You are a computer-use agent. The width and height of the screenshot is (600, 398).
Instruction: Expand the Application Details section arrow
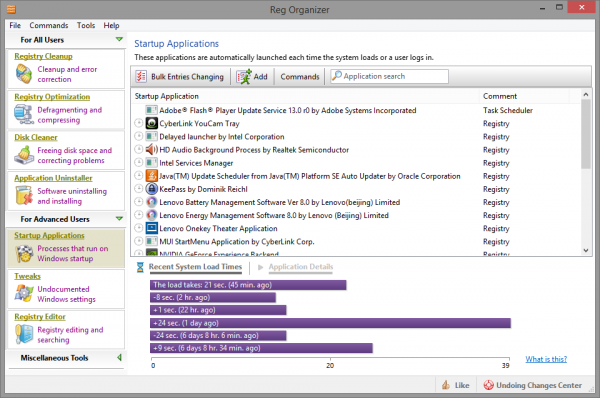coord(260,267)
